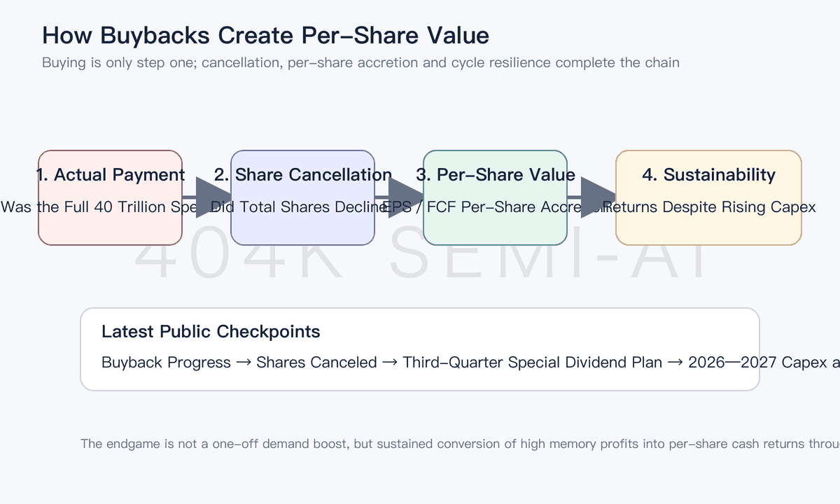The image size is (840, 504).
Task: Click 'Returns Despite Rising Capex' caption
Action: 708,207
